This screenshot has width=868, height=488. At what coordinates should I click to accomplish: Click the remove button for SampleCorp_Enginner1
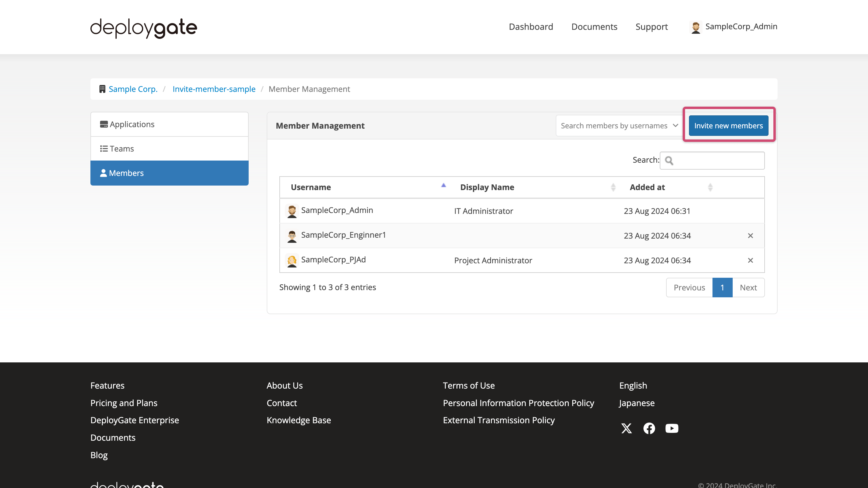(750, 235)
